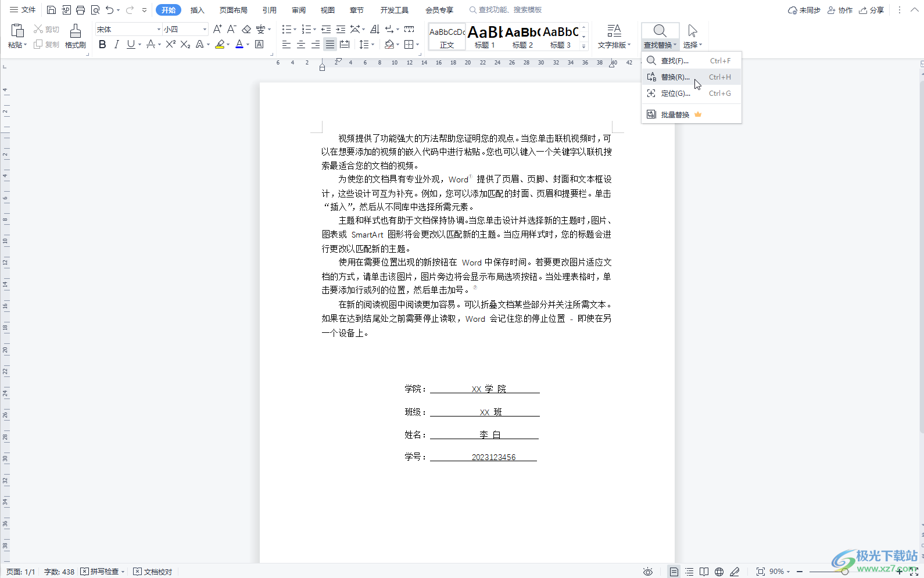Click the Print icon in quick toolbar
The height and width of the screenshot is (578, 924).
tap(81, 10)
